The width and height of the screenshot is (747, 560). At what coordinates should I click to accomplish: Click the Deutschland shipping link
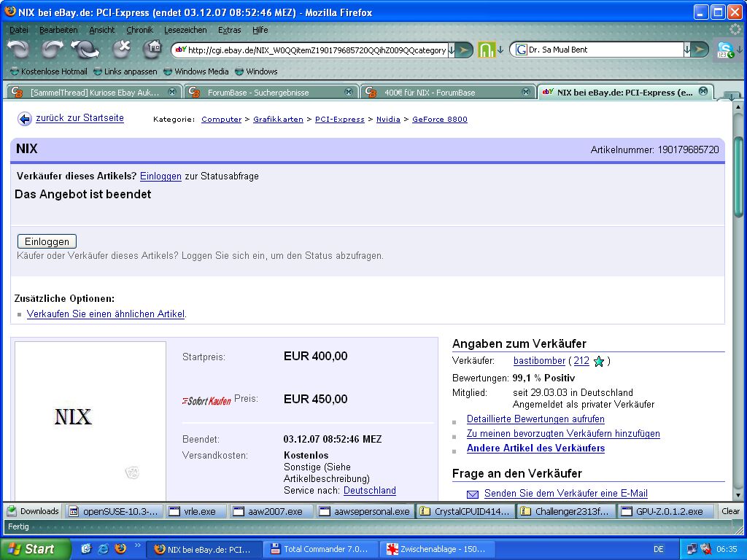(x=370, y=491)
